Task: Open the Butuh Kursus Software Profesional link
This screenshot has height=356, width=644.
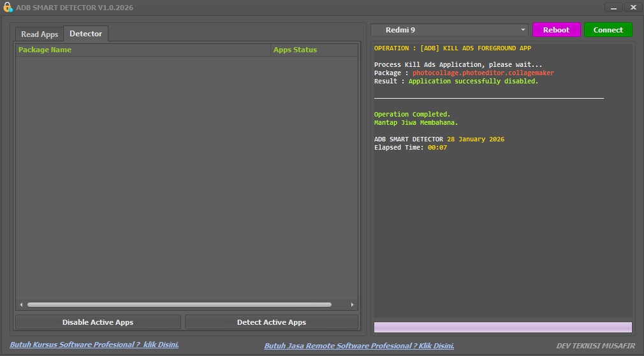Action: [94, 345]
